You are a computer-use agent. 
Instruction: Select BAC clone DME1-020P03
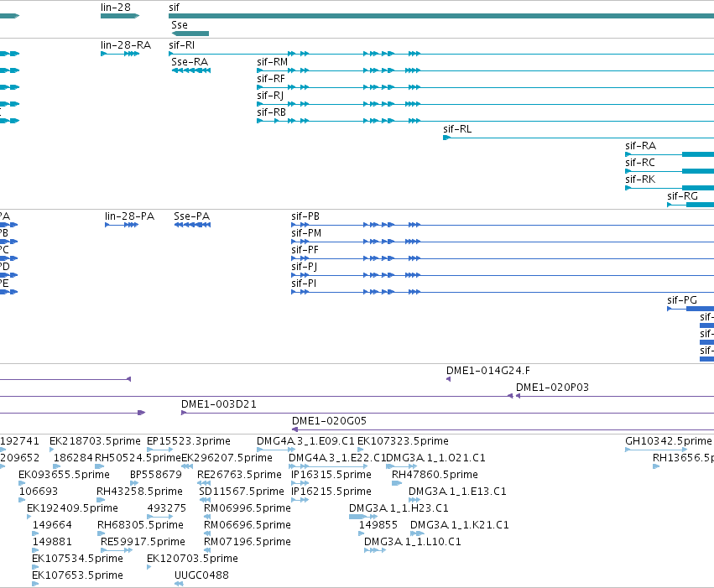click(x=552, y=388)
